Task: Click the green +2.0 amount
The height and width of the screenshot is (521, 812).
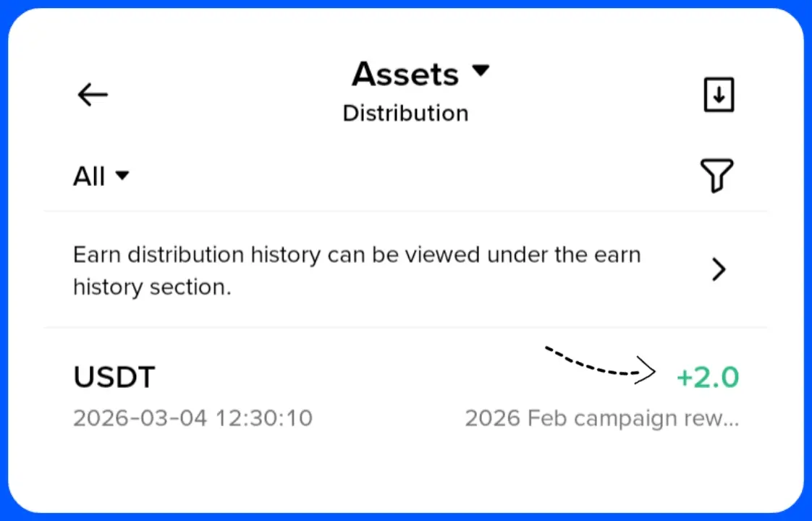Action: [x=707, y=377]
